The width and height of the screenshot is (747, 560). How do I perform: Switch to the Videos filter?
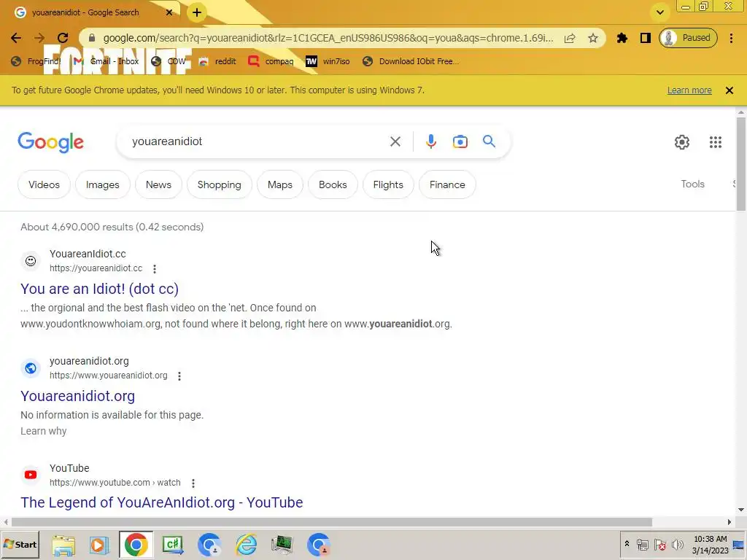click(44, 184)
